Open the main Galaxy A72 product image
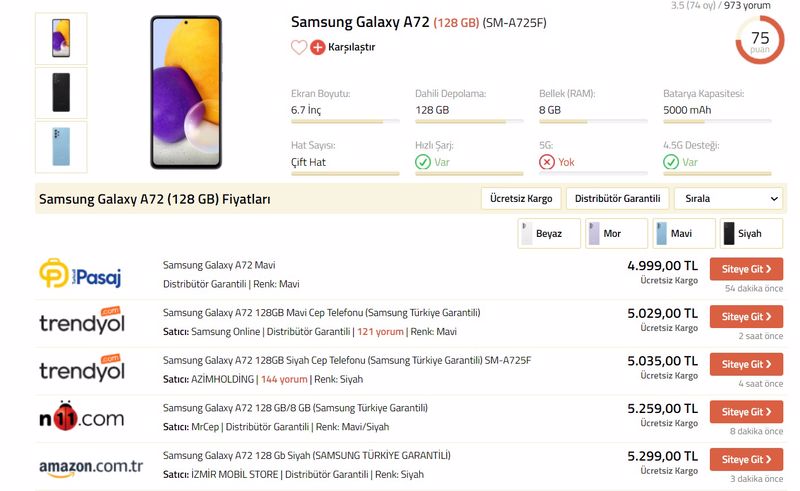Image resolution: width=800 pixels, height=491 pixels. point(186,92)
